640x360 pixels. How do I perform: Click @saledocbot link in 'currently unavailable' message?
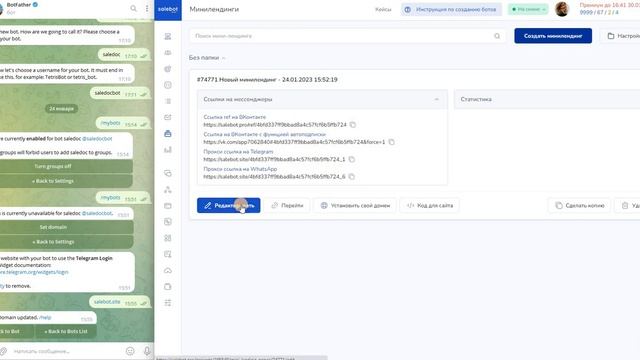[x=97, y=213]
